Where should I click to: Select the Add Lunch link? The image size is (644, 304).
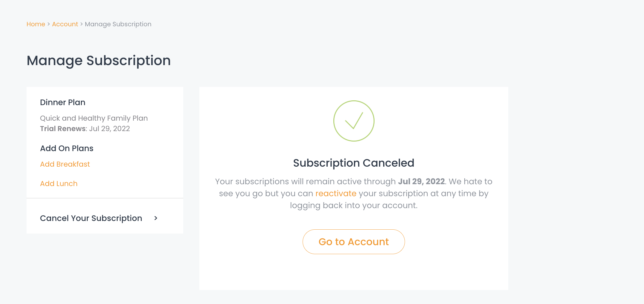click(59, 184)
